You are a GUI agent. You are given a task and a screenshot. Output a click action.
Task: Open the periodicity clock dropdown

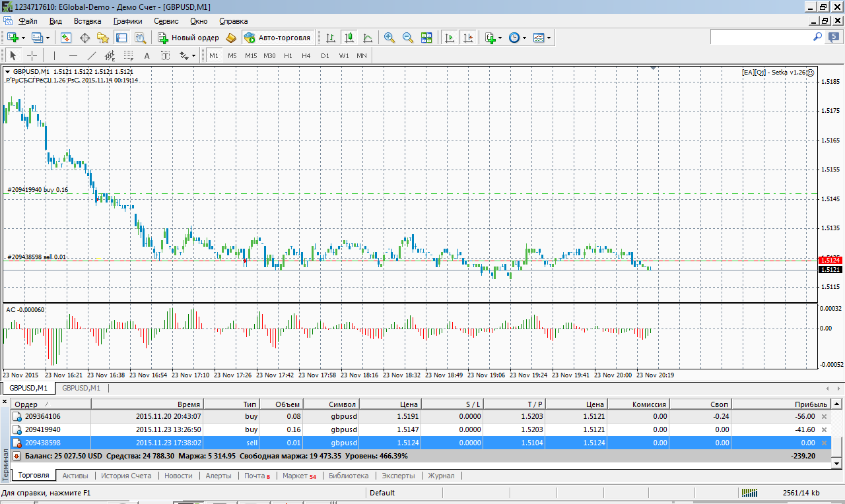[x=518, y=38]
